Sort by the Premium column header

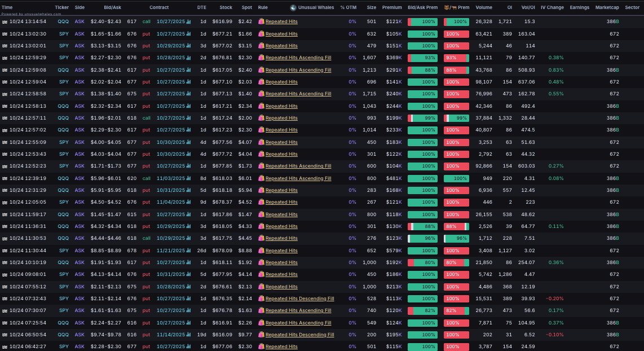[x=392, y=7]
